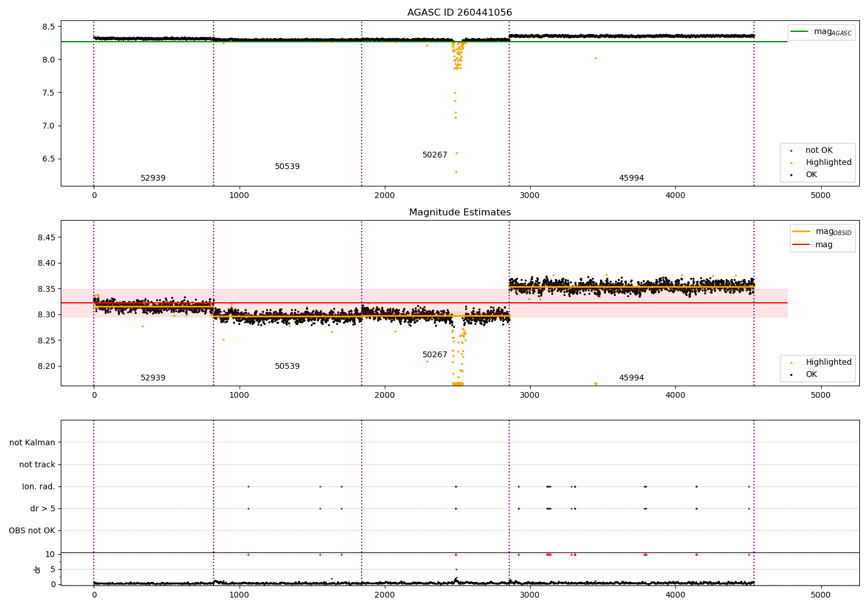Click obsid label 52939 in AGASC ID plot

[153, 178]
